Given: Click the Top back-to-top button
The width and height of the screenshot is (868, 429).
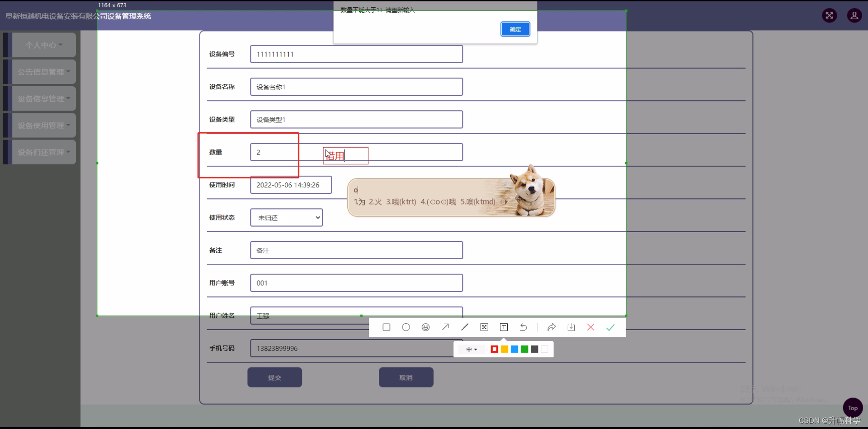Looking at the screenshot, I should click(853, 408).
